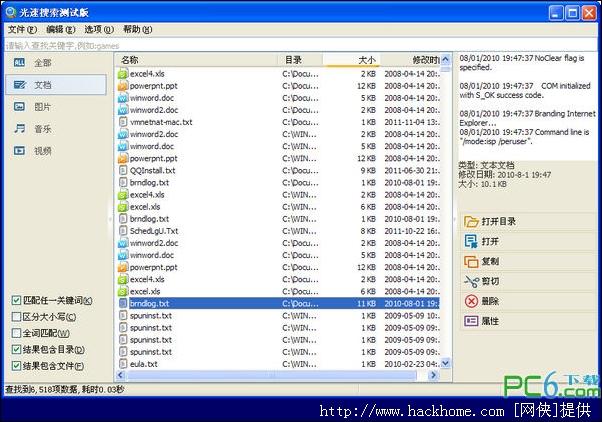Click the 打开 open file icon

coord(471,242)
